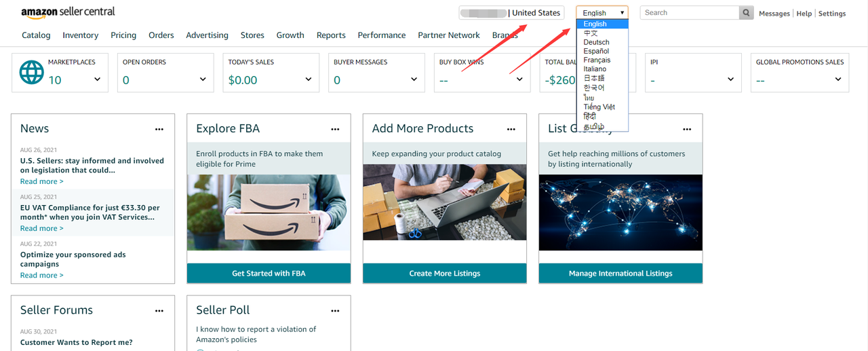Click the search magnifier icon

747,13
